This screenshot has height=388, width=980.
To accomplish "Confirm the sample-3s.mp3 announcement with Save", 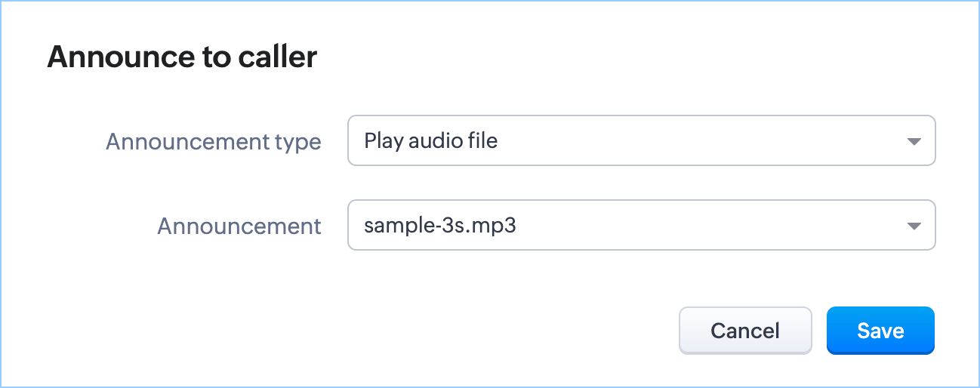I will tap(880, 331).
